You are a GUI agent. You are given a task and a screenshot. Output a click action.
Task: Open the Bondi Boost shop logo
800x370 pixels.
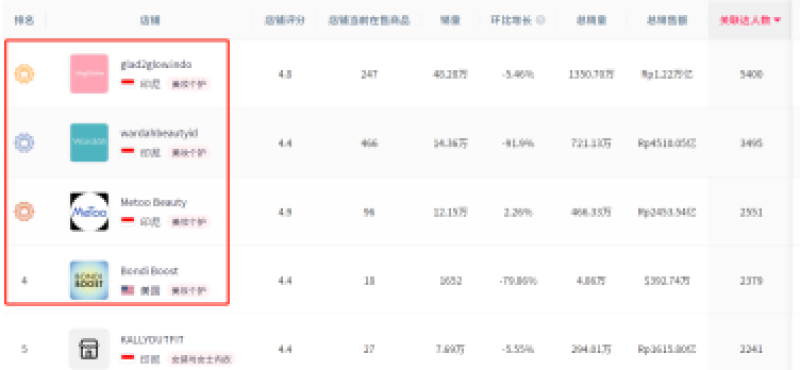tap(89, 280)
